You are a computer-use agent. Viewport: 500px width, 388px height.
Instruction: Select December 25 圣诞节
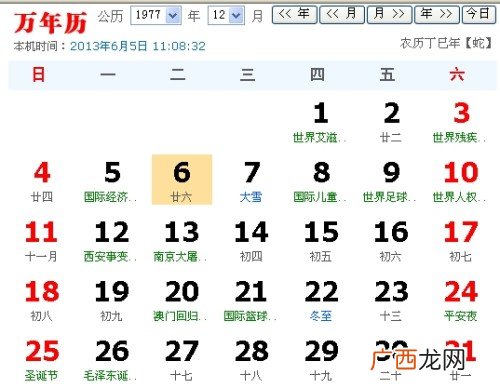(x=42, y=361)
